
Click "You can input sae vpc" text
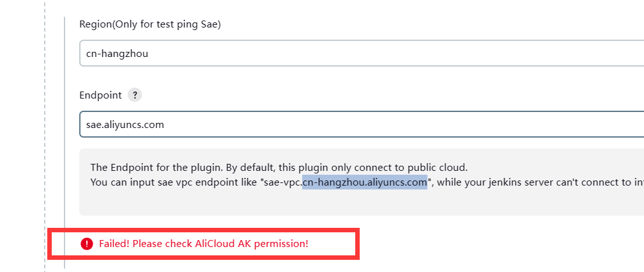(x=141, y=182)
